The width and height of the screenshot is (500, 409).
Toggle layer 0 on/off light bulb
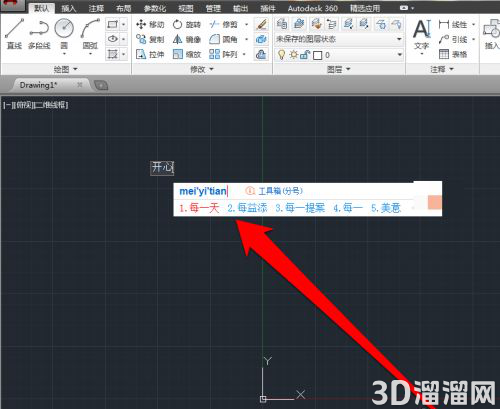coord(282,55)
